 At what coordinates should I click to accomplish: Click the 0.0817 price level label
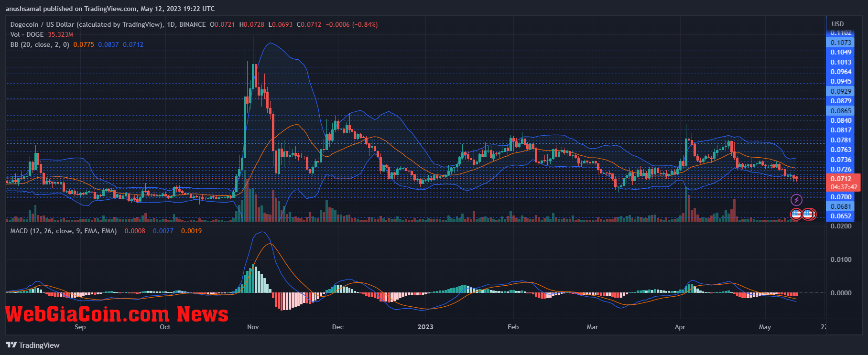(840, 130)
